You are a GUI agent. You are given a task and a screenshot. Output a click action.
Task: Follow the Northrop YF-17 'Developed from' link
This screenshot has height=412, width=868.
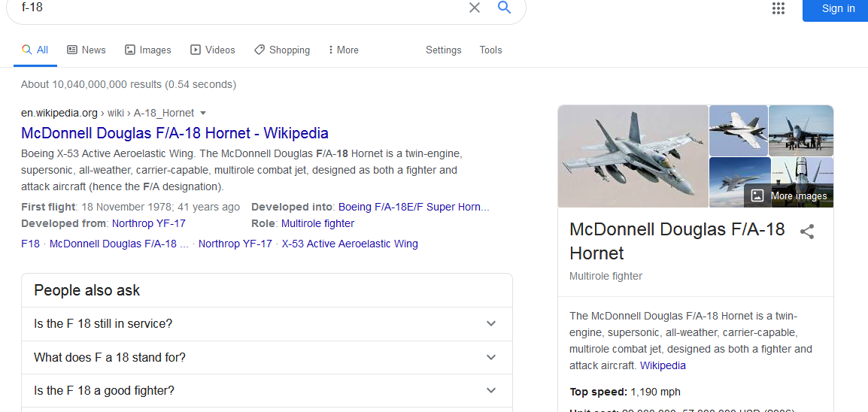click(x=148, y=223)
